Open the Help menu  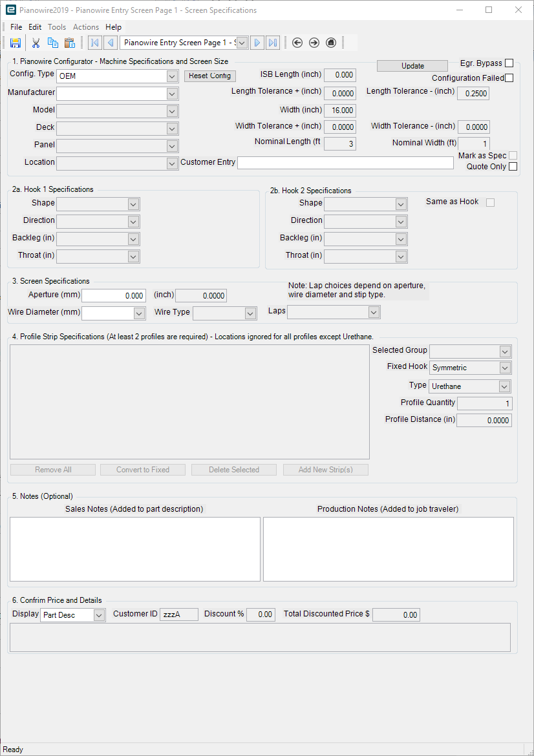[x=114, y=27]
